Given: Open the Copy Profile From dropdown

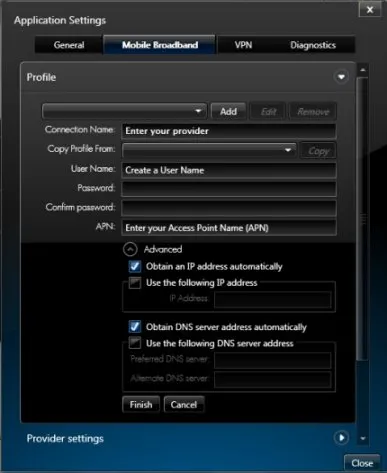Looking at the screenshot, I should 209,150.
